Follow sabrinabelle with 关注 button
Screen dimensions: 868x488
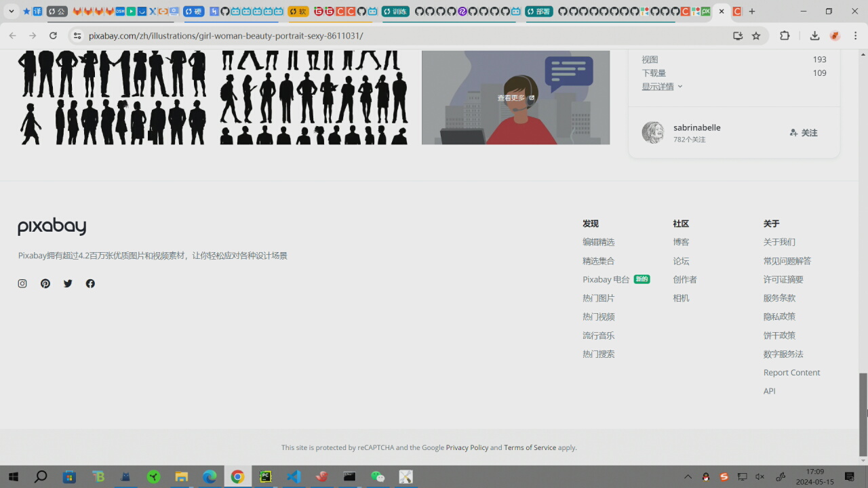(804, 133)
